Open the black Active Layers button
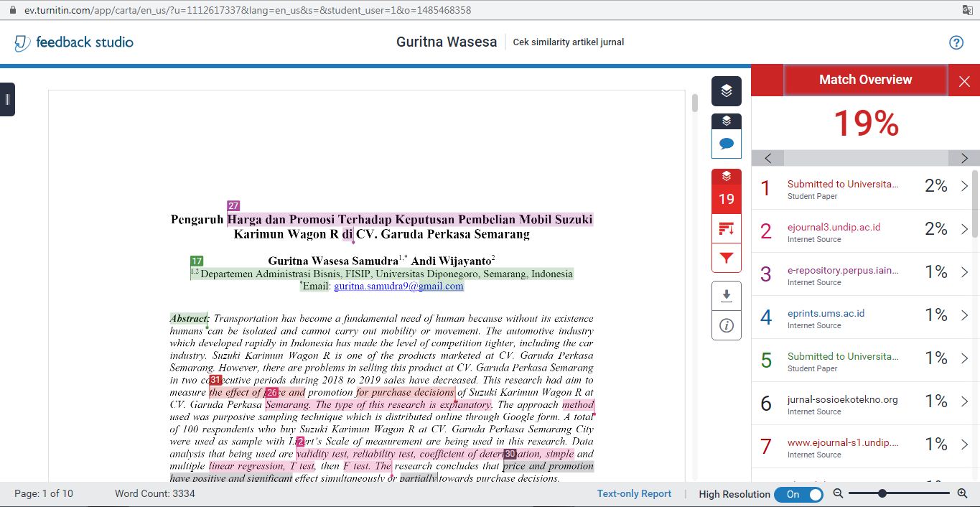 pos(727,91)
